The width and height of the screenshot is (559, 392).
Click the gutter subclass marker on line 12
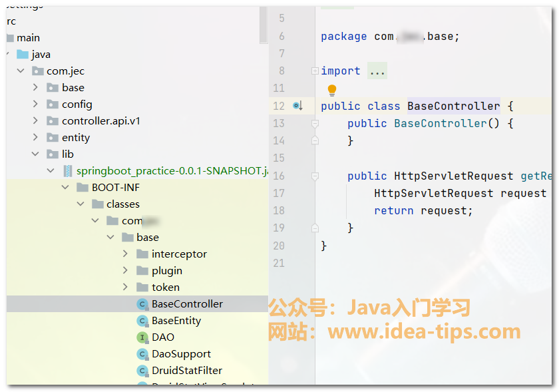click(x=297, y=106)
